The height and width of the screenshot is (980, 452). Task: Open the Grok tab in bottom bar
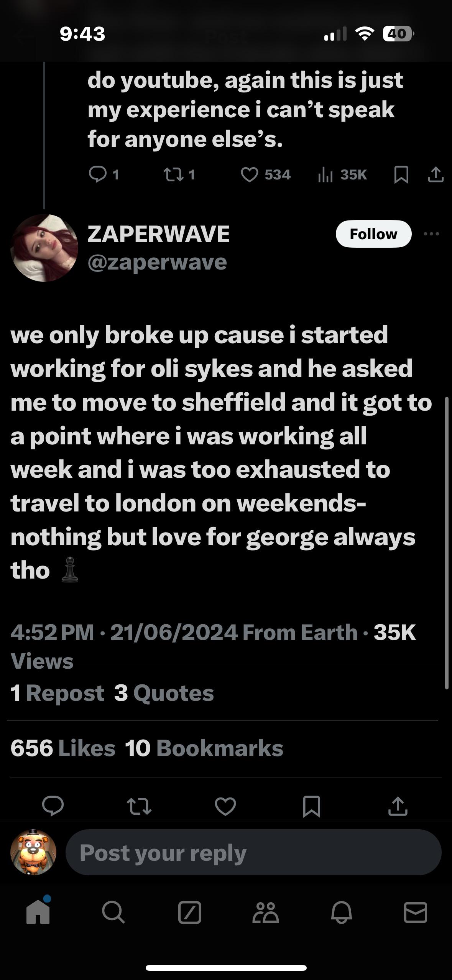pos(190,913)
